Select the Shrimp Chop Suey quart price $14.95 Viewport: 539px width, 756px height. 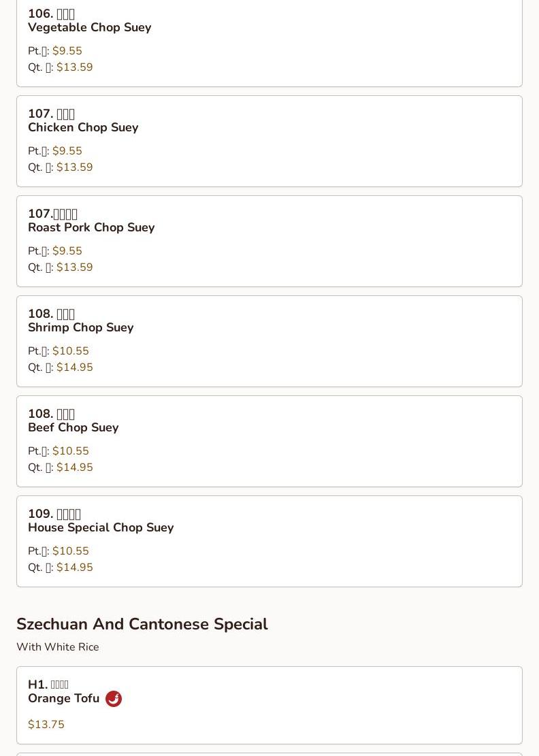75,367
